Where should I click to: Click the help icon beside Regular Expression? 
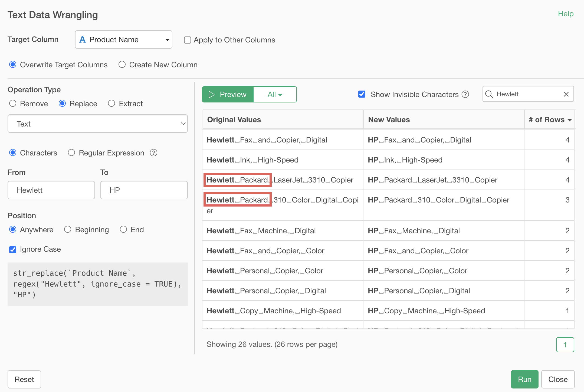pos(153,153)
